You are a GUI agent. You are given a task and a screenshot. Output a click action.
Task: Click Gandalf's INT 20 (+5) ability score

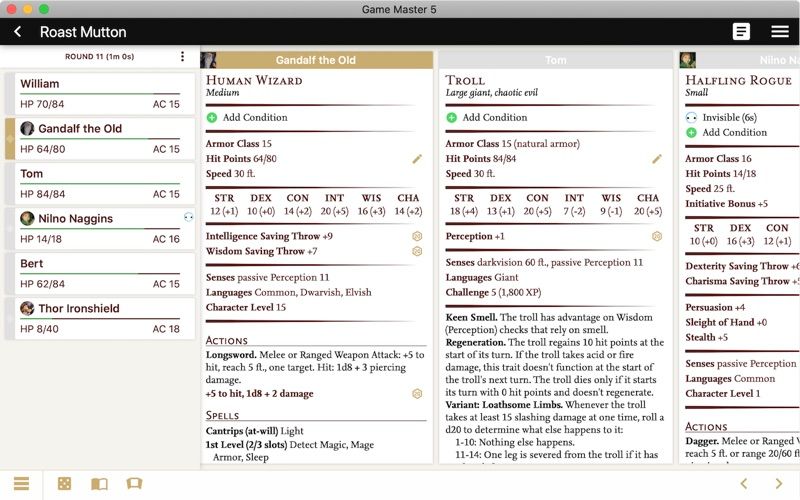coord(334,204)
